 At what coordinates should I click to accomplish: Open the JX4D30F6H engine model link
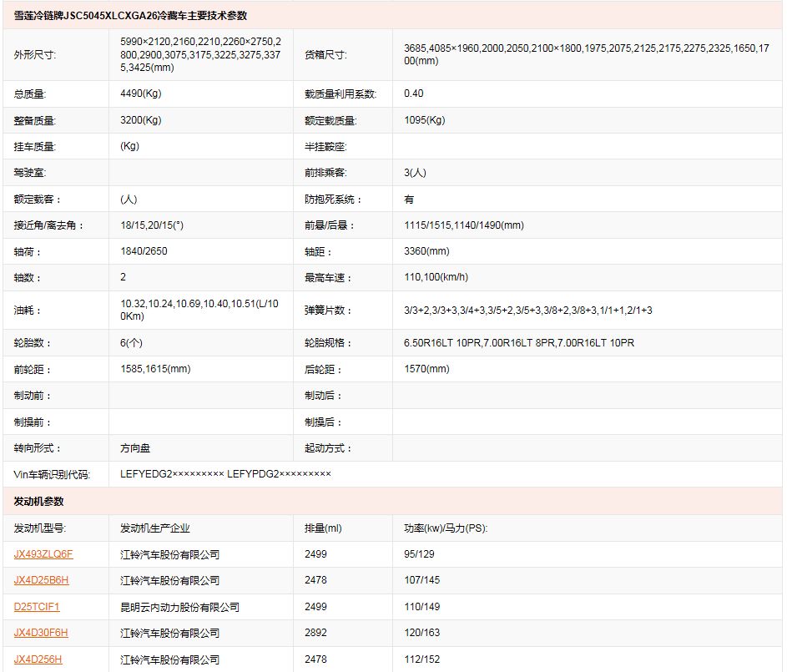41,633
